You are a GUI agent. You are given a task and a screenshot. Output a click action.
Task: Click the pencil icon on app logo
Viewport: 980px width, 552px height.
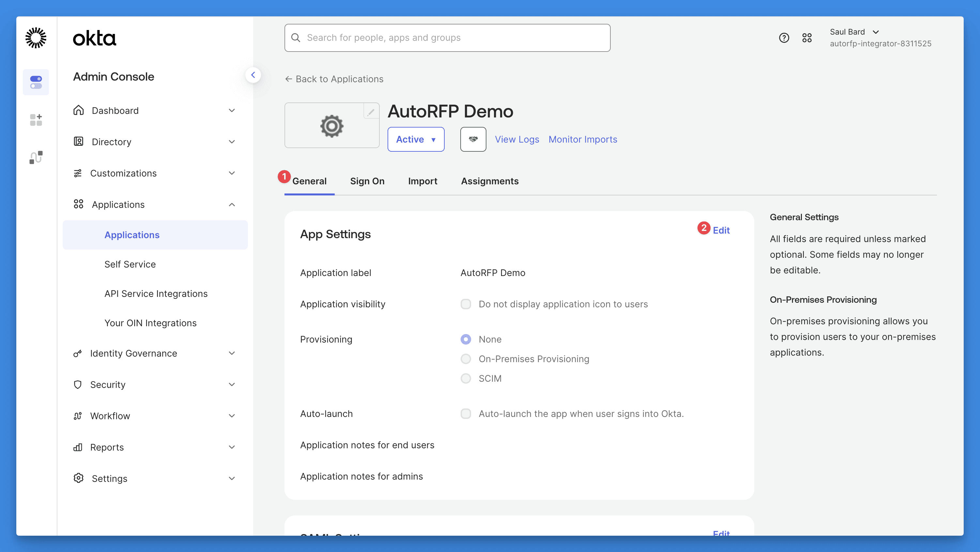click(371, 112)
